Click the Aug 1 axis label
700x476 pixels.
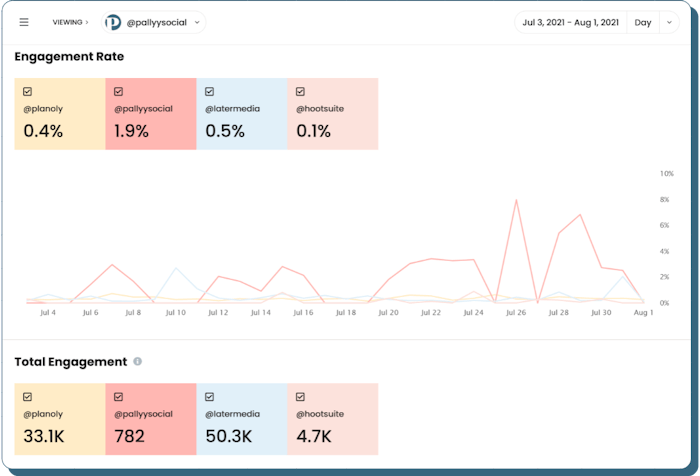pyautogui.click(x=643, y=313)
